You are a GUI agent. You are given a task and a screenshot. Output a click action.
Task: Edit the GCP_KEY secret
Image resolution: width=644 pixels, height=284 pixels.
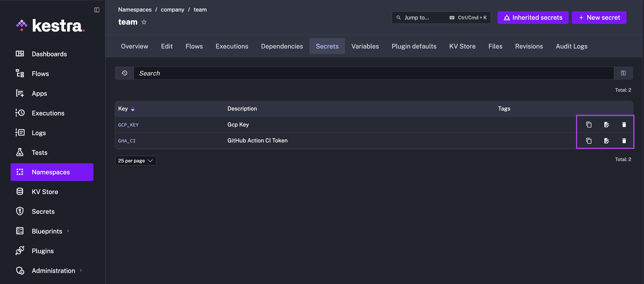tap(606, 124)
